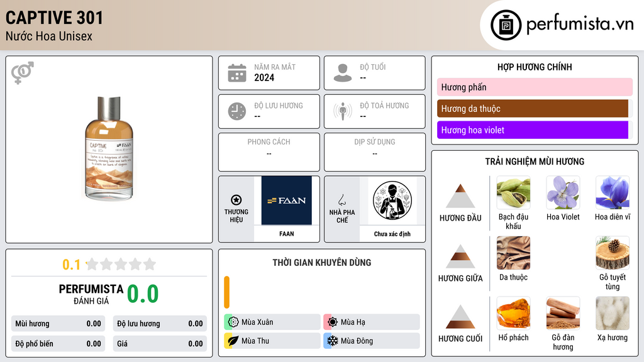Click the clock icon beside Độ lưu hương

237,111
